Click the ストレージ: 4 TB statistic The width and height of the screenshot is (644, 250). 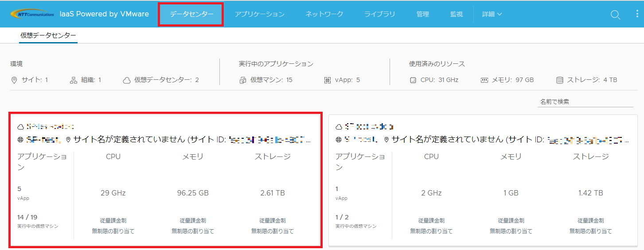[x=586, y=80]
